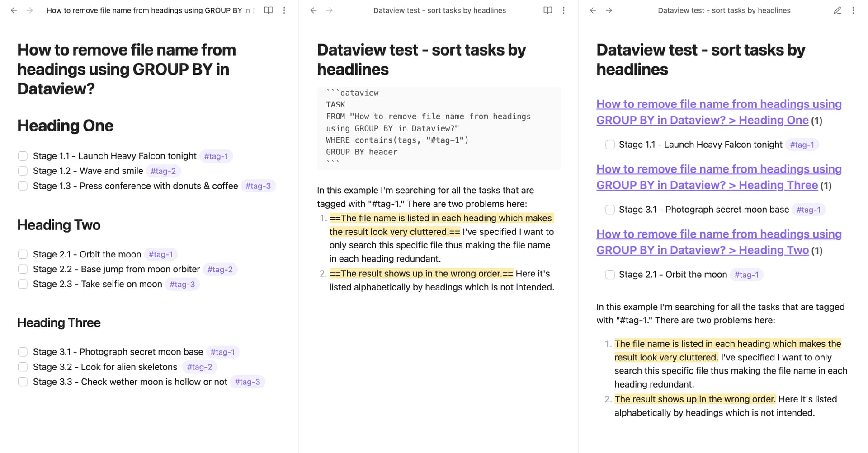
Task: Click the 'Heading One' heading in left pane
Action: pyautogui.click(x=65, y=126)
